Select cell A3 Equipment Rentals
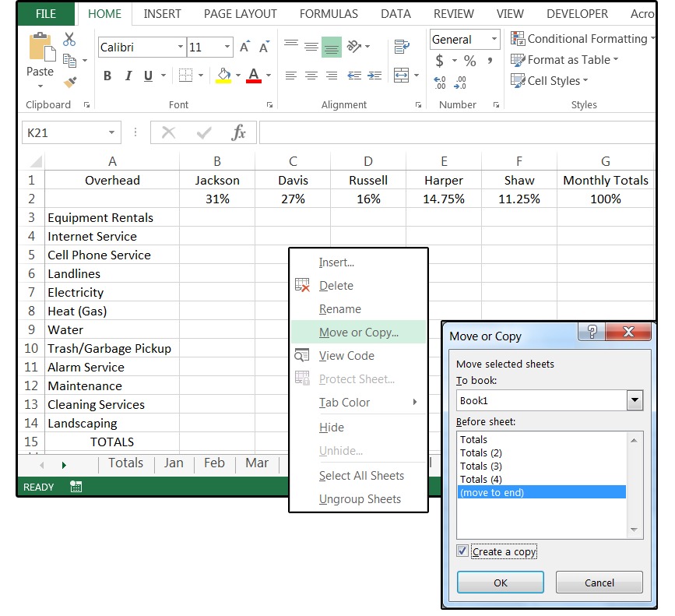 point(112,218)
